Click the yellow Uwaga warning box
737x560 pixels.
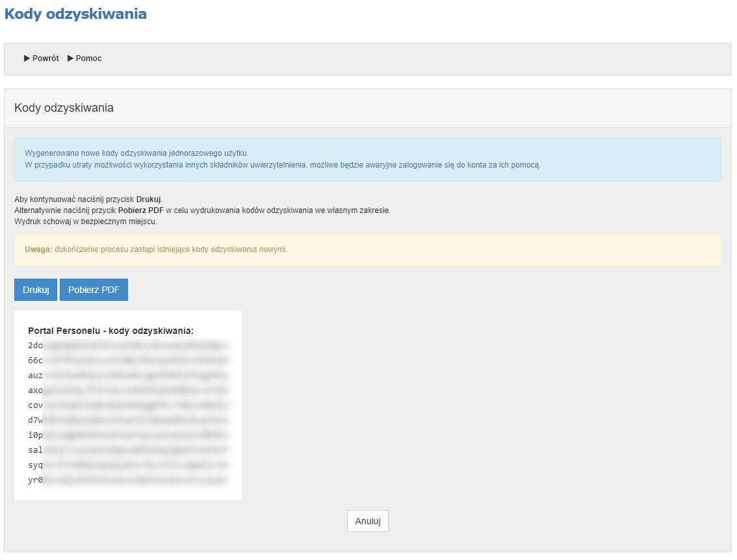coord(367,249)
